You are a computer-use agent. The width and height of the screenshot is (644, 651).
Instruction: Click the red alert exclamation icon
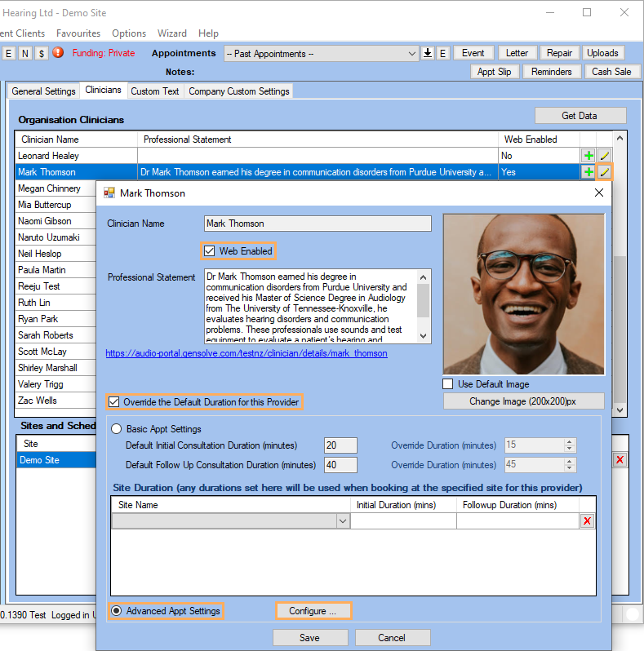[x=58, y=53]
